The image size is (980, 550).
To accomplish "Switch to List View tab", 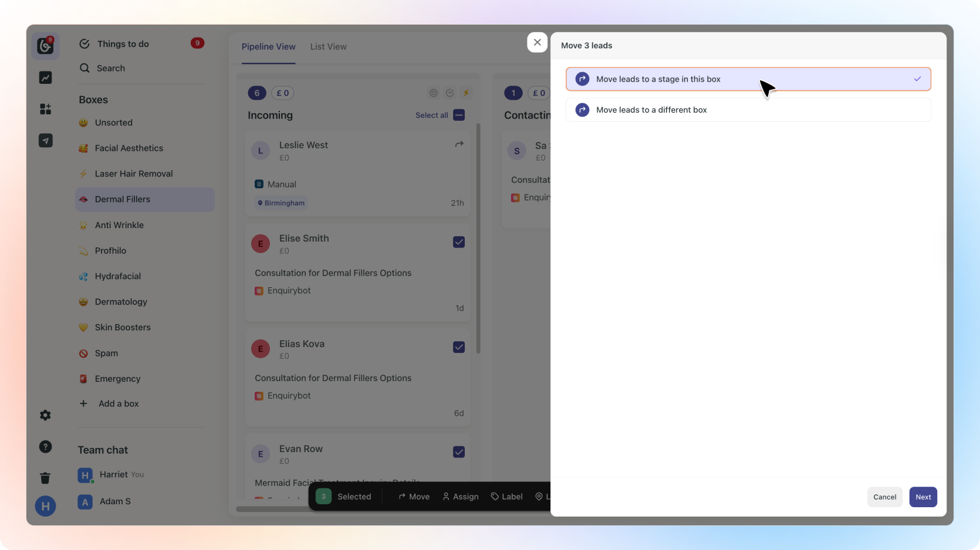I will [329, 47].
